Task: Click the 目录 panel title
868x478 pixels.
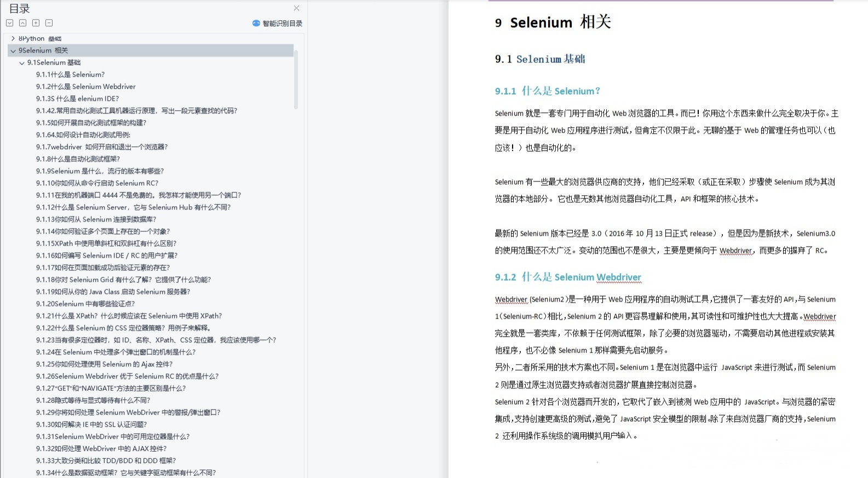Action: 20,8
